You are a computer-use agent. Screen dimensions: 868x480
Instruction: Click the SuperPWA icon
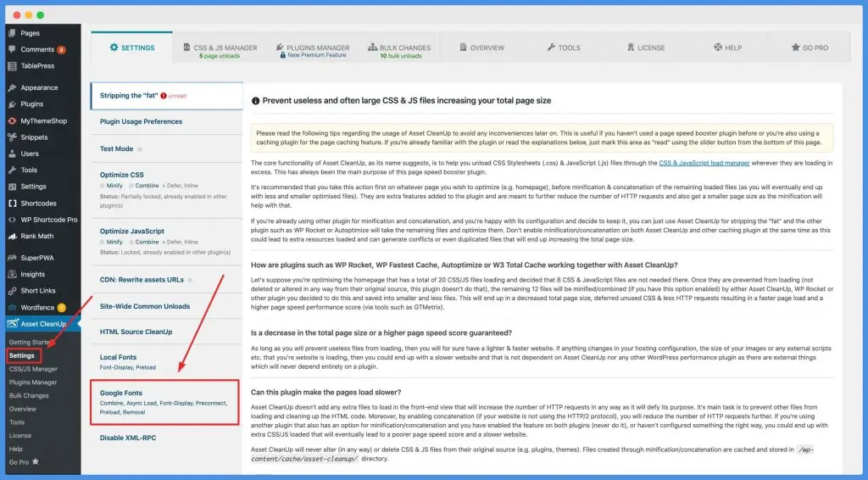(x=12, y=258)
